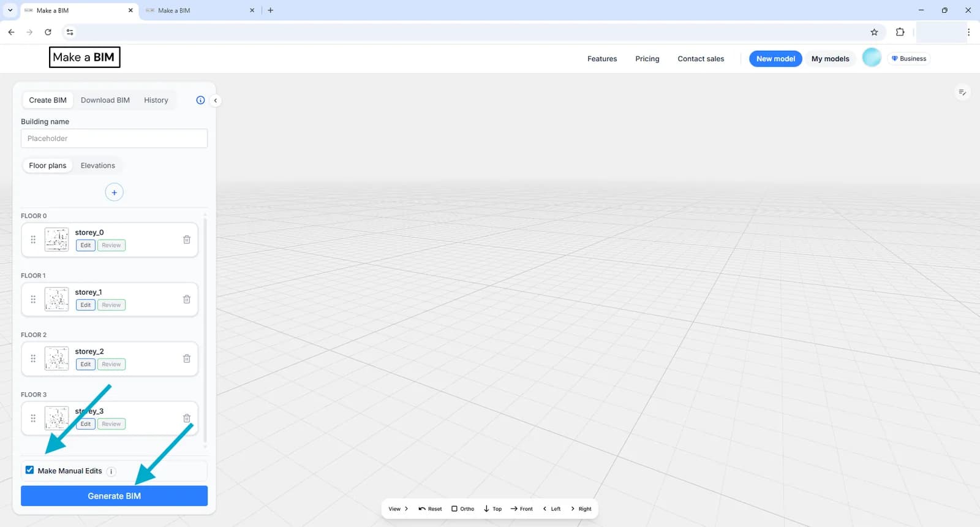The image size is (980, 527).
Task: Switch to Left view
Action: 552,509
